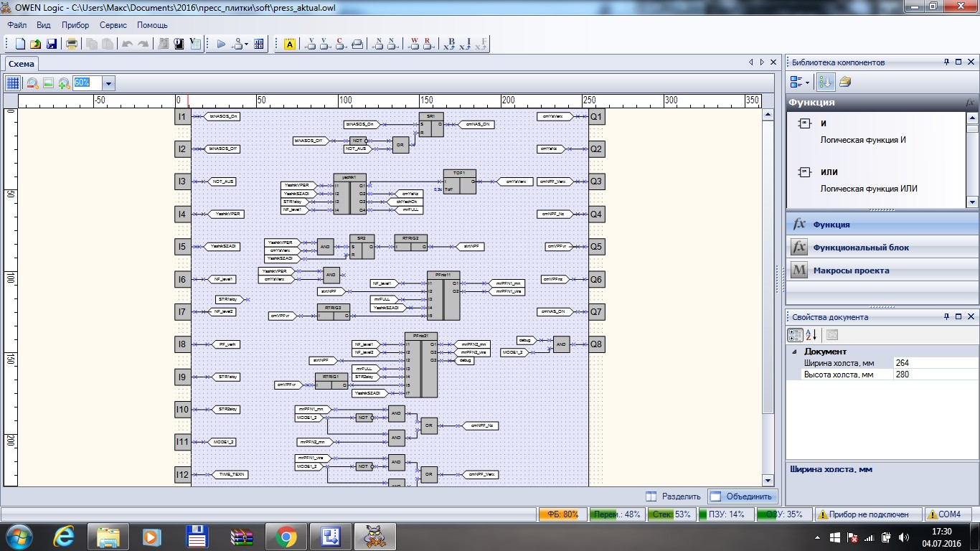This screenshot has width=980, height=551.
Task: Click the zoom in magnifier icon
Action: 64,83
